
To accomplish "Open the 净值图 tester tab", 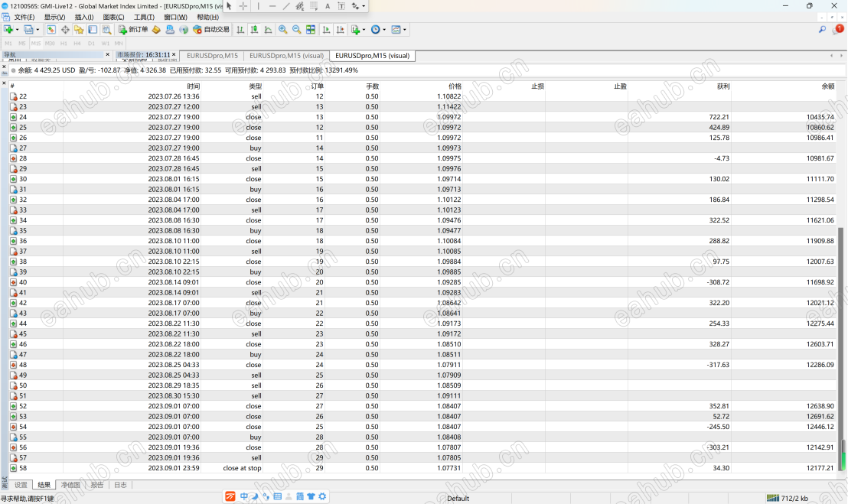I will point(70,485).
